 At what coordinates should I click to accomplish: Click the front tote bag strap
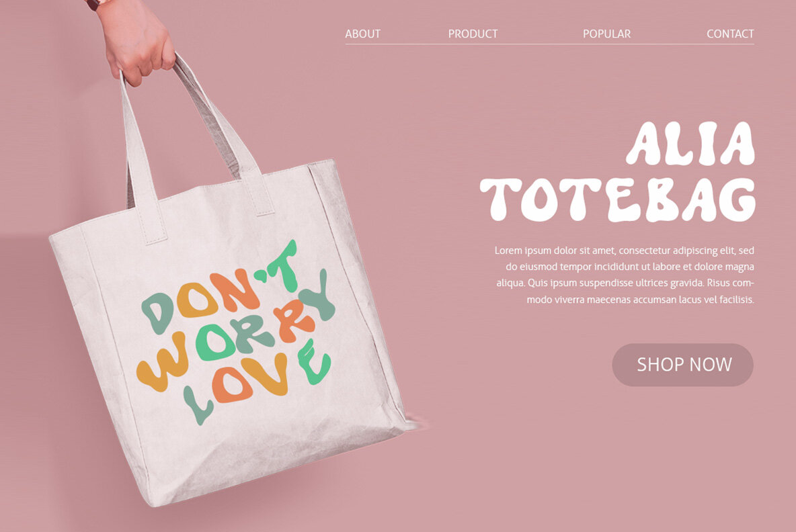pyautogui.click(x=145, y=163)
